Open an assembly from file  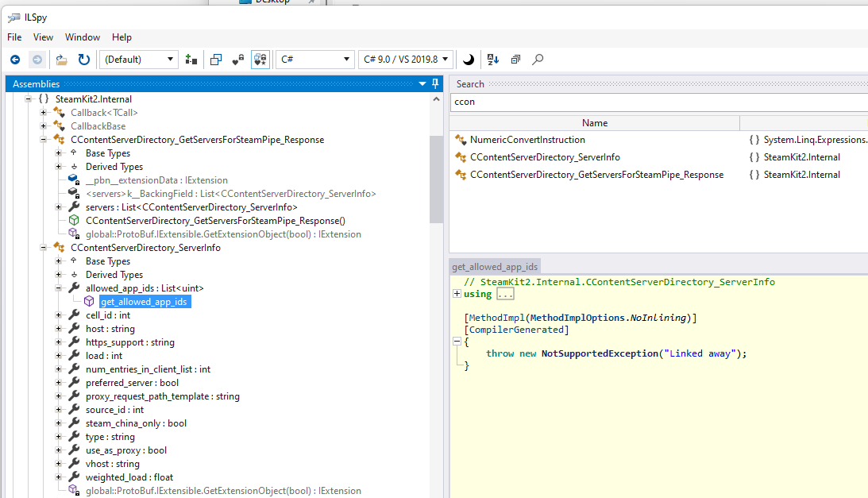click(x=60, y=59)
